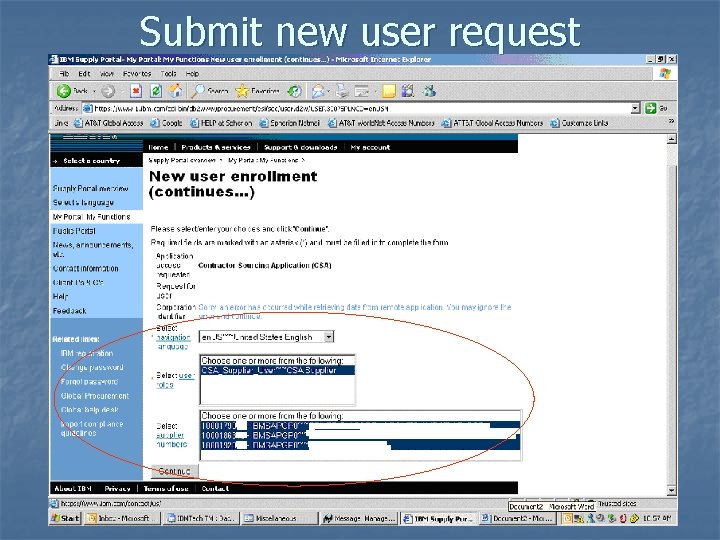Open Favorites star toolbar icon
Viewport: 720px width, 540px height.
click(x=242, y=91)
